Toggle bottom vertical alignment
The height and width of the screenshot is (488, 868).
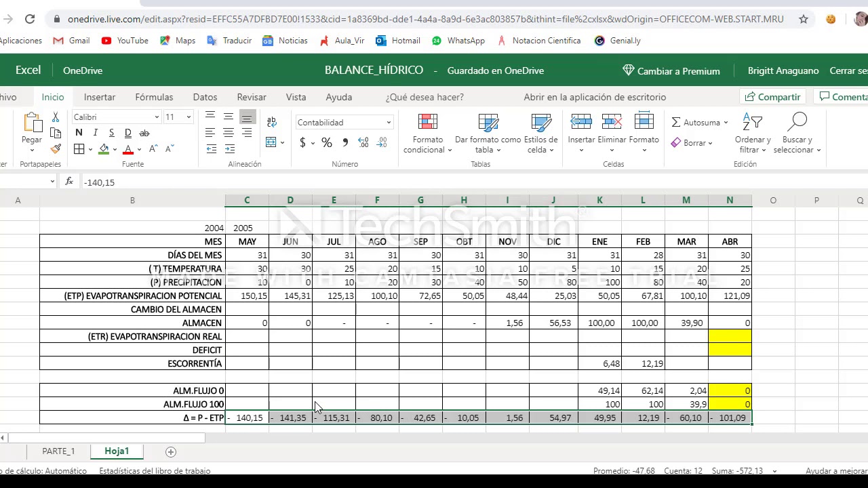247,117
